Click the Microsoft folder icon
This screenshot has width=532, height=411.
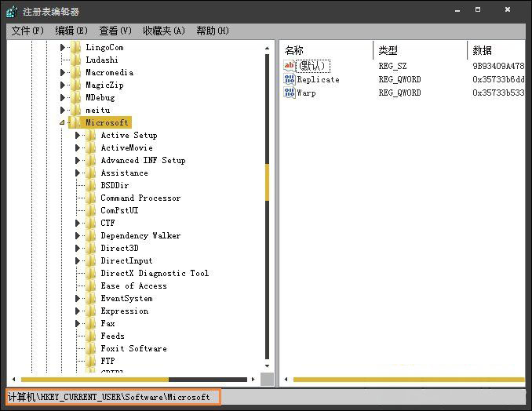[75, 122]
